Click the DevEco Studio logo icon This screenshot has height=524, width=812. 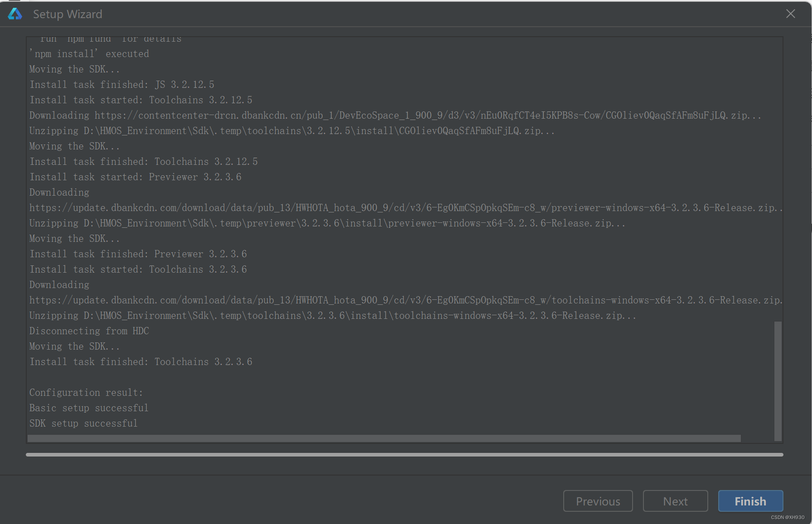15,14
